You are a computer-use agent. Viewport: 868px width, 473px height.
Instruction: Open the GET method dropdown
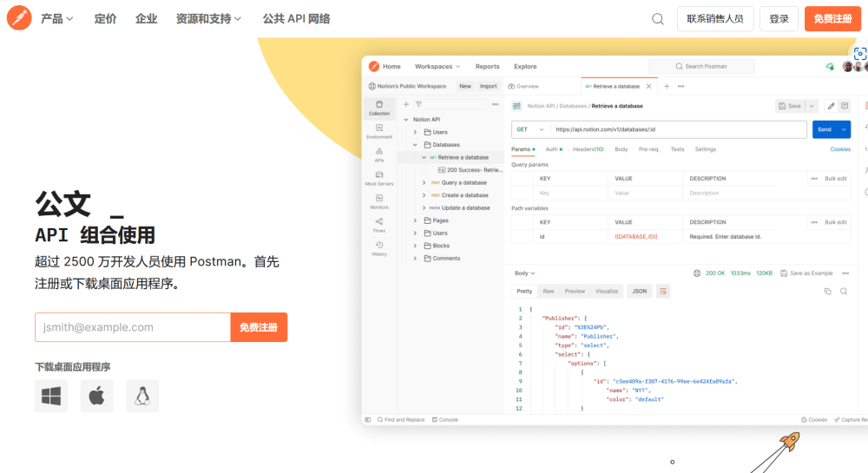(x=529, y=129)
